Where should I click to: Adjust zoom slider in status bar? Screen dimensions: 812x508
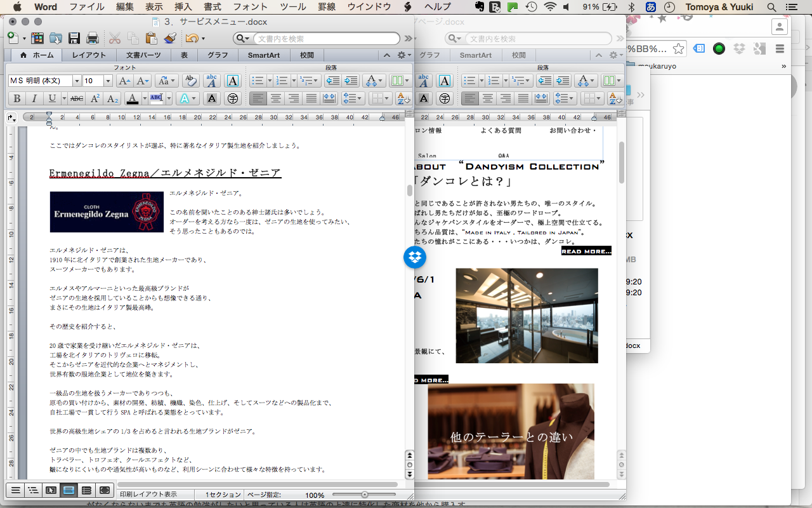(365, 495)
